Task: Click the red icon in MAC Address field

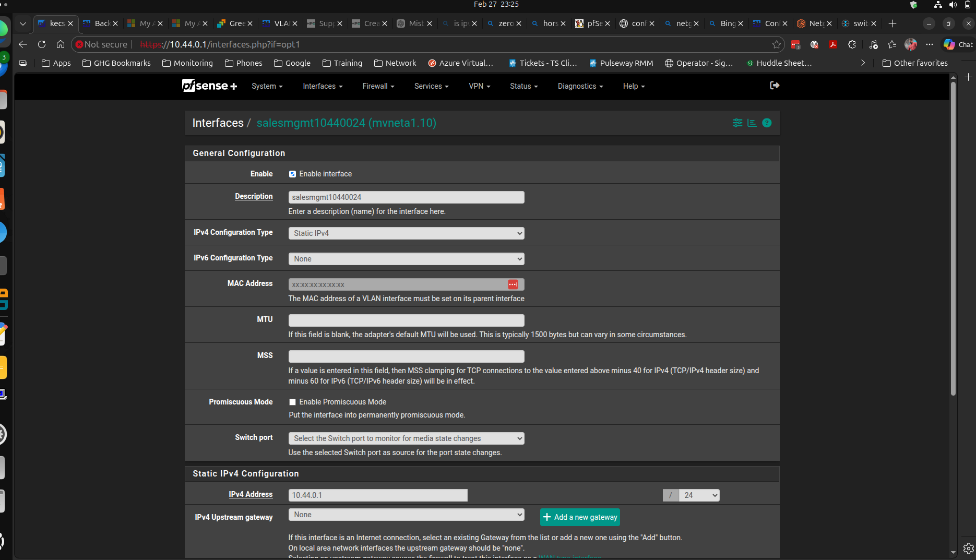Action: point(513,284)
